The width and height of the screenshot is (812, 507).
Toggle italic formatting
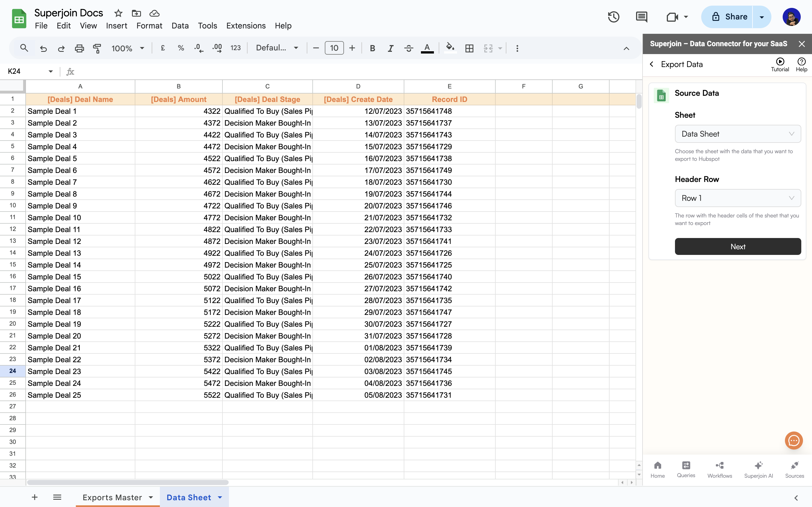point(390,48)
